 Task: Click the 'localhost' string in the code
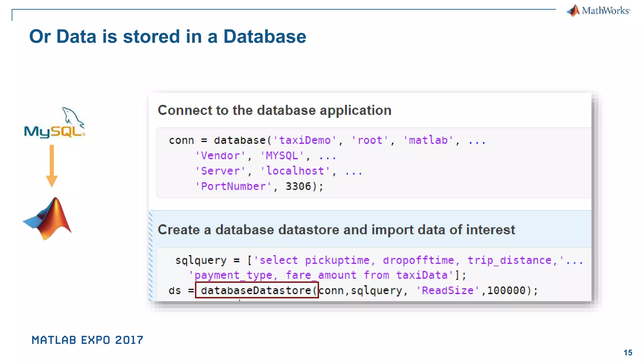coord(295,171)
